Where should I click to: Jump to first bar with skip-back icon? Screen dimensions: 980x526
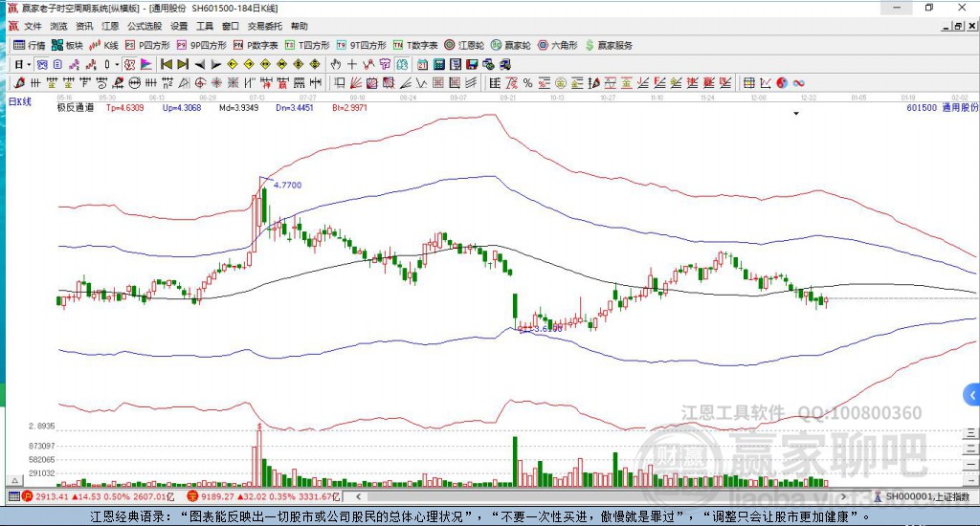[167, 64]
